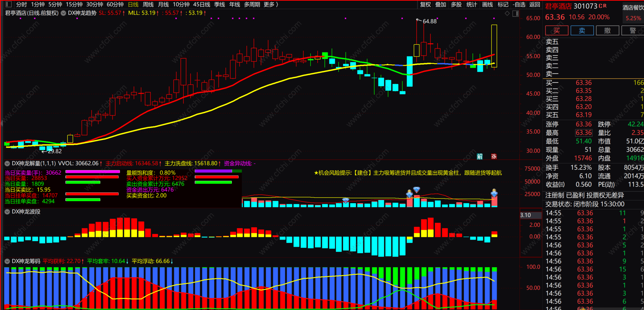Image resolution: width=644 pixels, height=310 pixels.
Task: Switch to 季线 quarterly chart
Action: click(220, 4)
